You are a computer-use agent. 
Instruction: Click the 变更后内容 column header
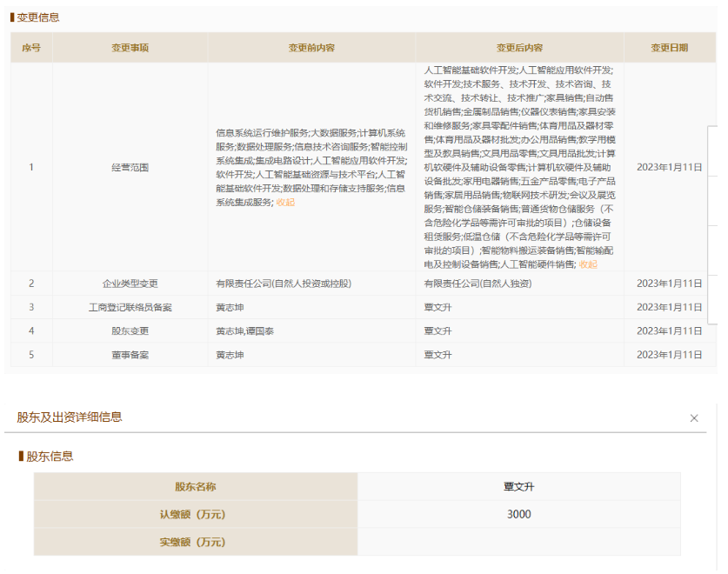(519, 48)
